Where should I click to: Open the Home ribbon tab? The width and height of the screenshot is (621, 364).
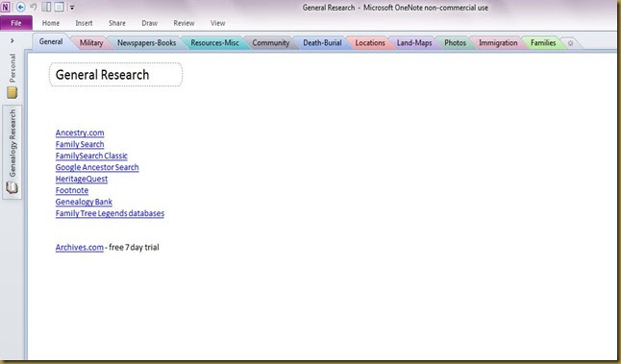coord(51,23)
